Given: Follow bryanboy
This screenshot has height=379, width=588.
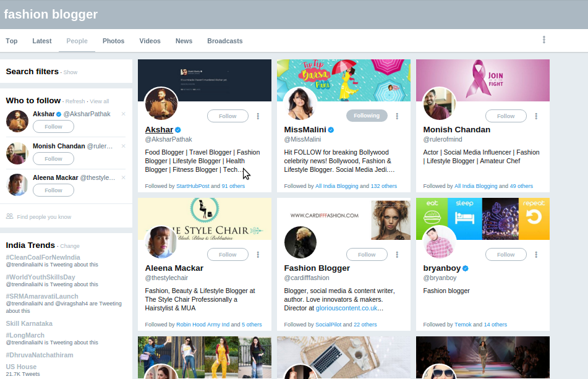Looking at the screenshot, I should (x=506, y=255).
